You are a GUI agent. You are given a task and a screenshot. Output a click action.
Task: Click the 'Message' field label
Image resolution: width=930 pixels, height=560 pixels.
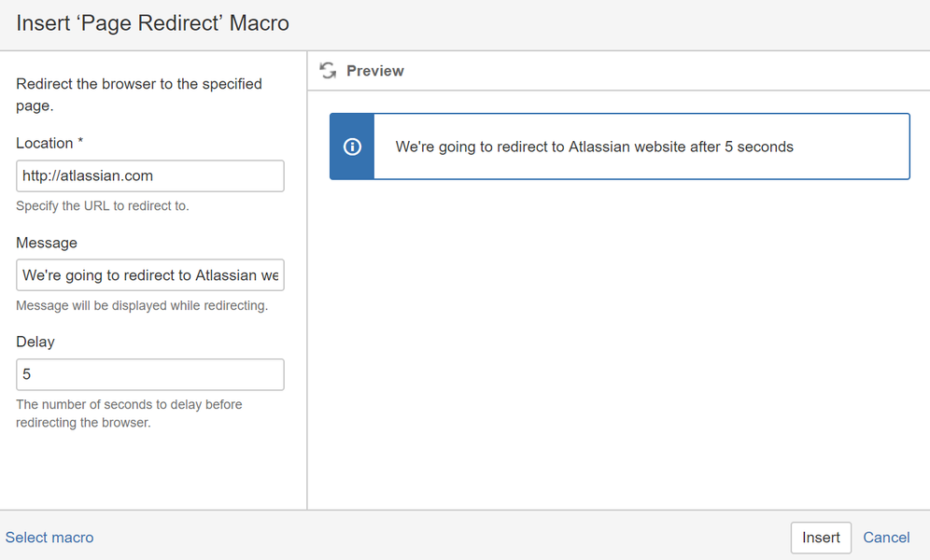click(x=47, y=243)
